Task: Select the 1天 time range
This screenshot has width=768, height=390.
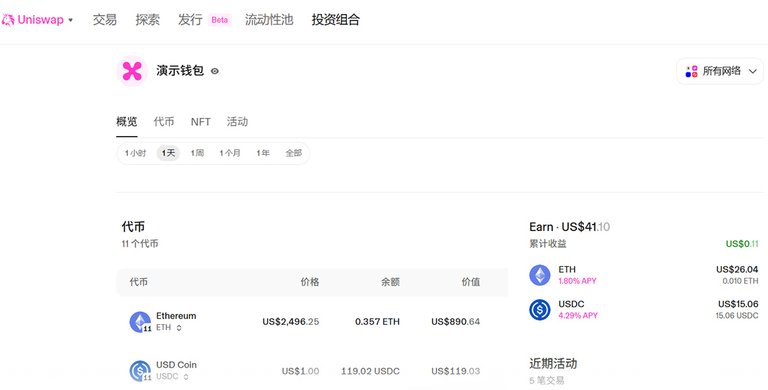Action: pyautogui.click(x=168, y=153)
